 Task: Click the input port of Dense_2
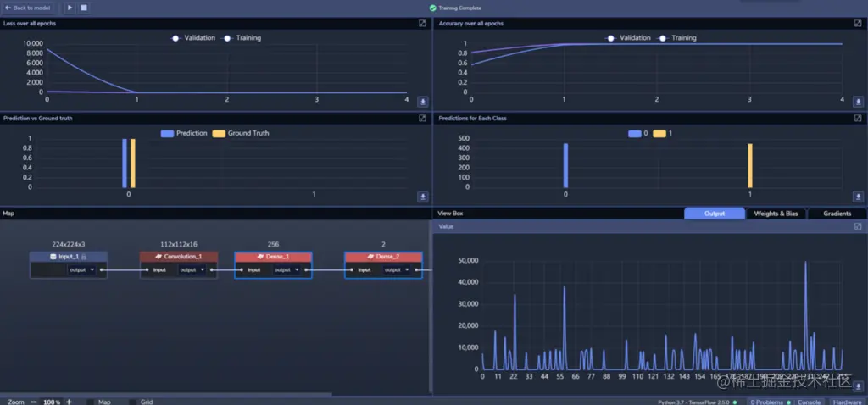pyautogui.click(x=352, y=270)
